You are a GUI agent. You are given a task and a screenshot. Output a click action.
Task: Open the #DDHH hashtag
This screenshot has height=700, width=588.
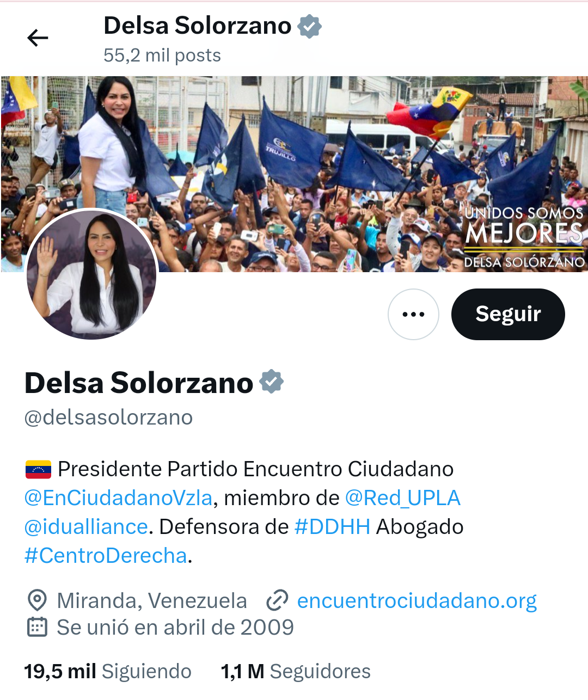tap(332, 526)
